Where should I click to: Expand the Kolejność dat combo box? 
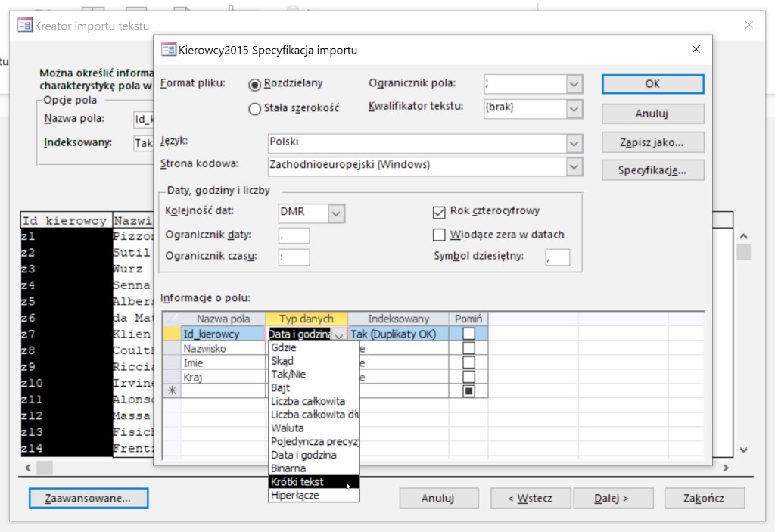[337, 213]
